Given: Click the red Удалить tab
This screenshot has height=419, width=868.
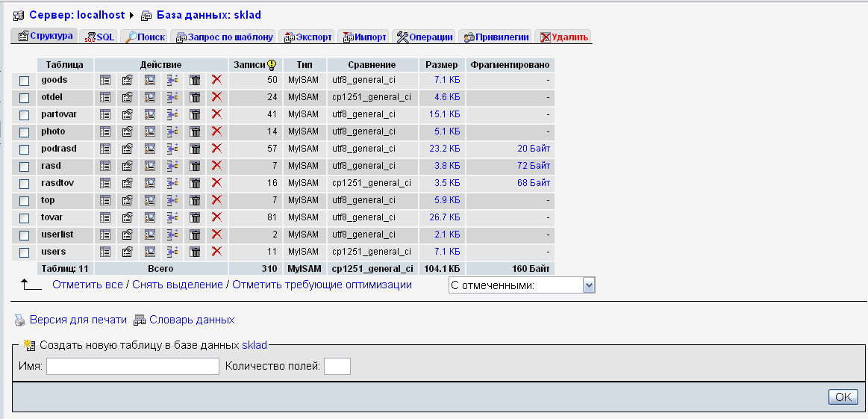Looking at the screenshot, I should pyautogui.click(x=563, y=37).
